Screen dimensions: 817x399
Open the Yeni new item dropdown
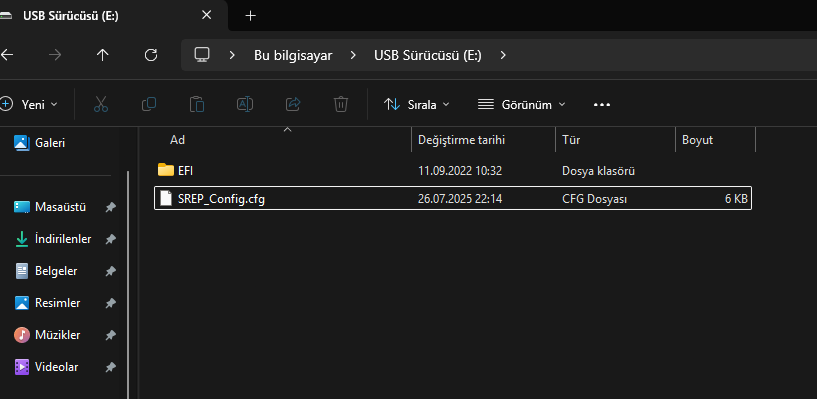coord(29,104)
